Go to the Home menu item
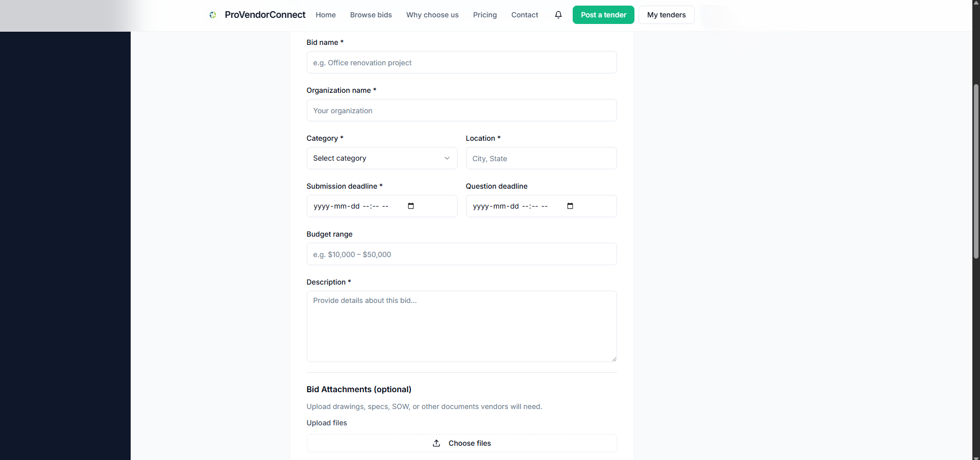 point(326,15)
